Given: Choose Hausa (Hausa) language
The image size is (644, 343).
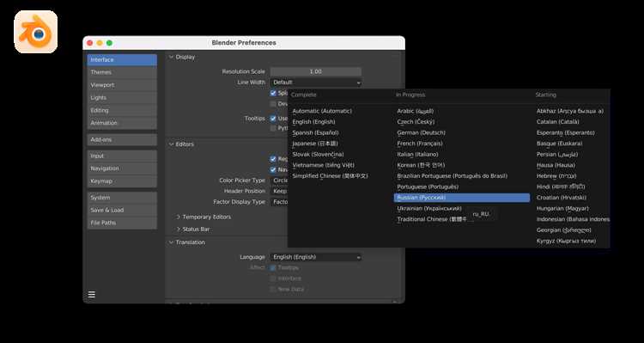Looking at the screenshot, I should pyautogui.click(x=556, y=165).
